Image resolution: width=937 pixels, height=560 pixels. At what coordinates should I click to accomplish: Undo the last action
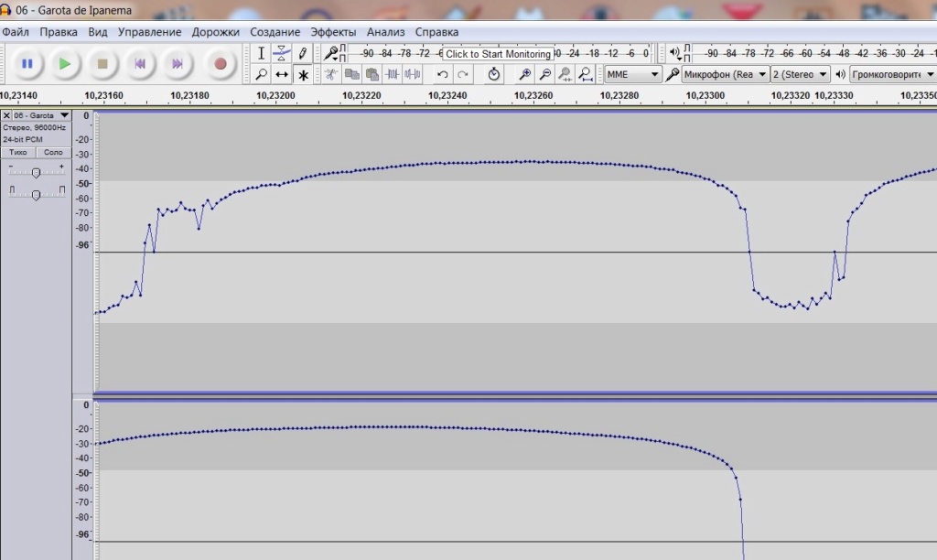(x=442, y=74)
